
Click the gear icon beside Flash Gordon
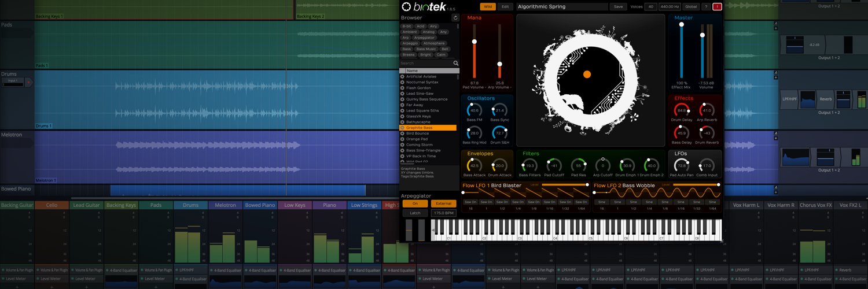point(403,88)
